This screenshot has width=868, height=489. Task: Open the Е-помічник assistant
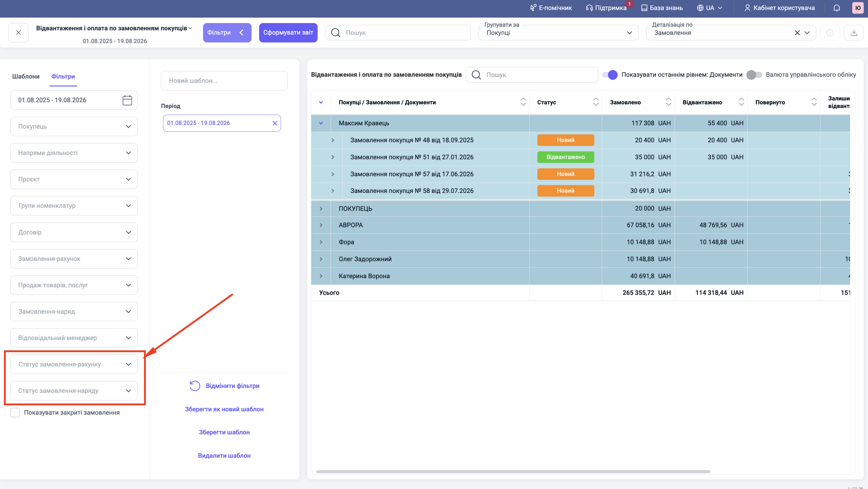[551, 8]
